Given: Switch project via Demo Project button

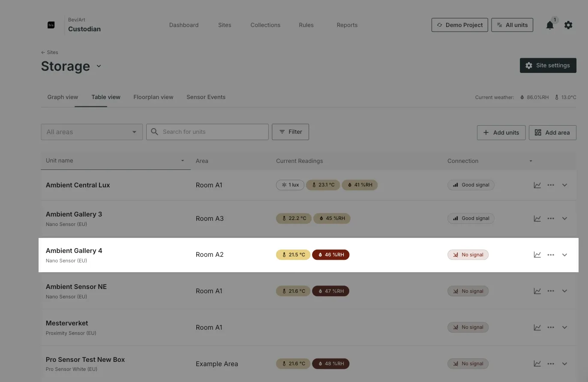Looking at the screenshot, I should [459, 25].
